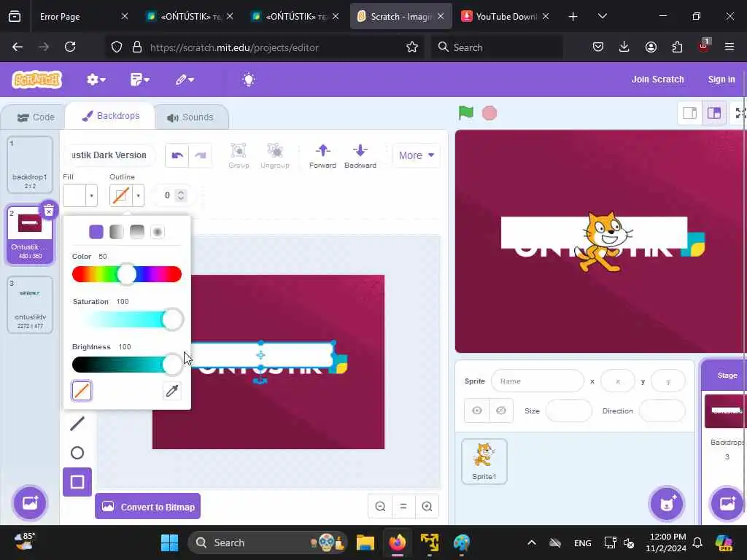This screenshot has height=560, width=747.
Task: Select ontustiktv backdrop thumbnail
Action: [x=29, y=304]
